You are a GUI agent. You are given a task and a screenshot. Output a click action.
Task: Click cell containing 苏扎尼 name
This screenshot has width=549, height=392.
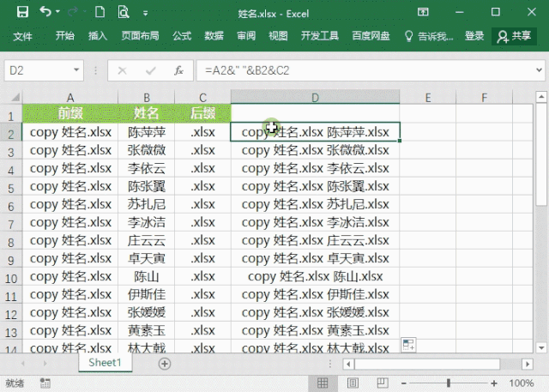[x=147, y=204]
